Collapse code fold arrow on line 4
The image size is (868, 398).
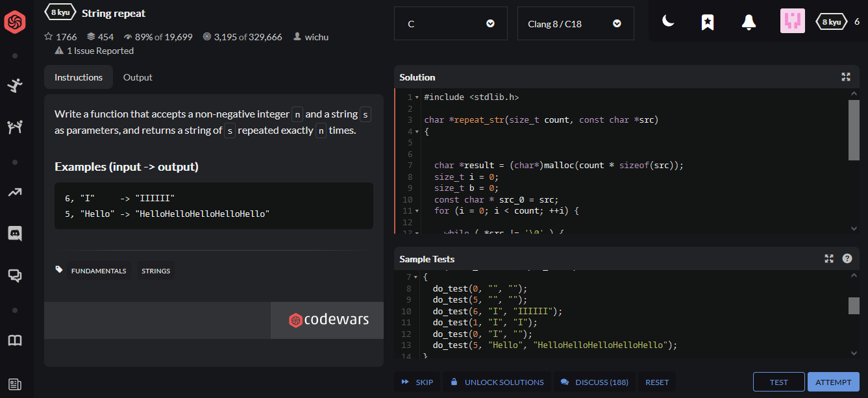coord(417,132)
